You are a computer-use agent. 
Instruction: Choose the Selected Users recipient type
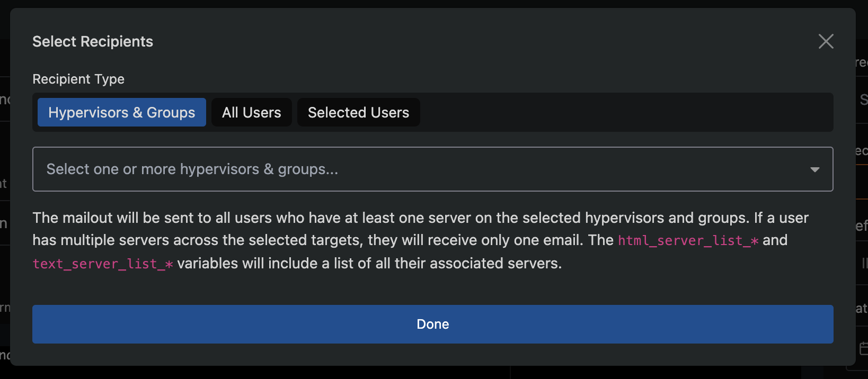[x=359, y=112]
